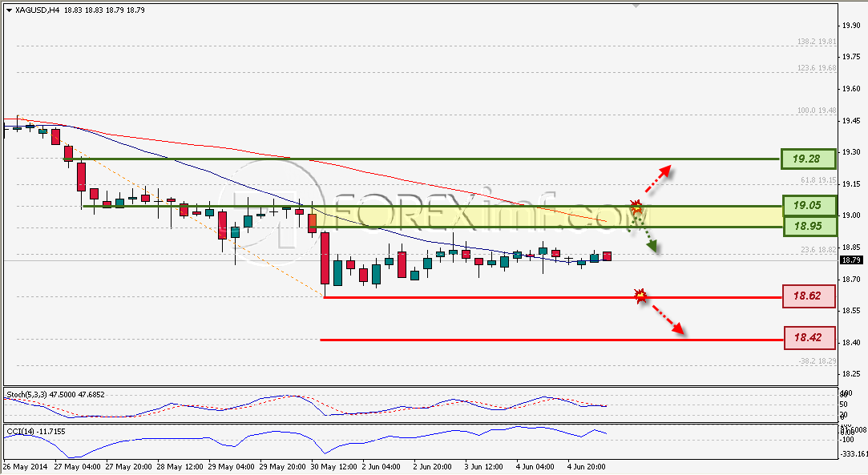
Task: Click the Fibonacci 23.6 18.82 label
Action: tap(818, 250)
